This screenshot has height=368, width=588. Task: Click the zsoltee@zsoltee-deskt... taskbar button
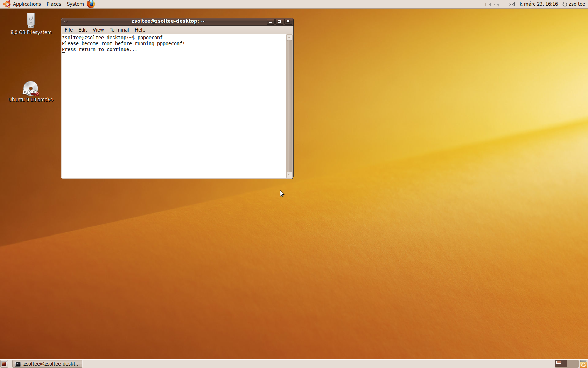tap(47, 364)
